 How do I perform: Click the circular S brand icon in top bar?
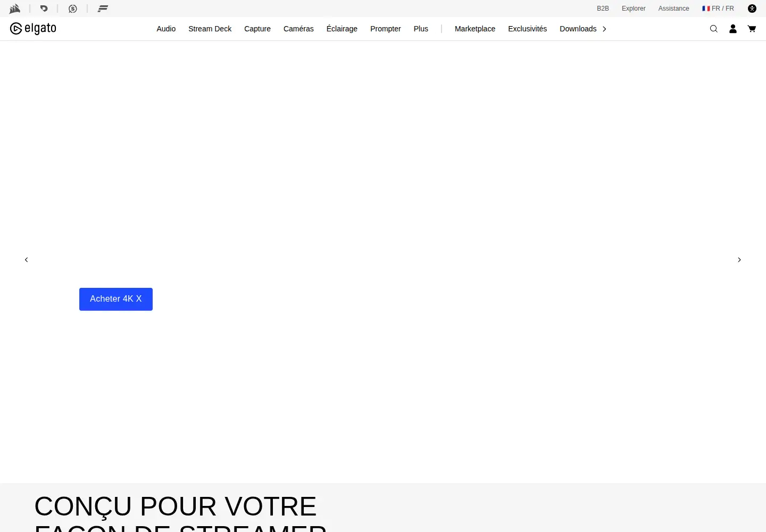pyautogui.click(x=73, y=9)
